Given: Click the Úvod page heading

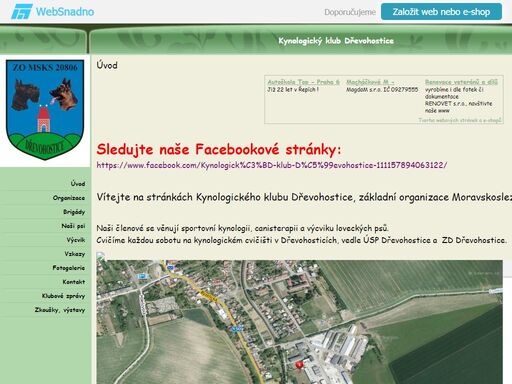Looking at the screenshot, I should 107,65.
